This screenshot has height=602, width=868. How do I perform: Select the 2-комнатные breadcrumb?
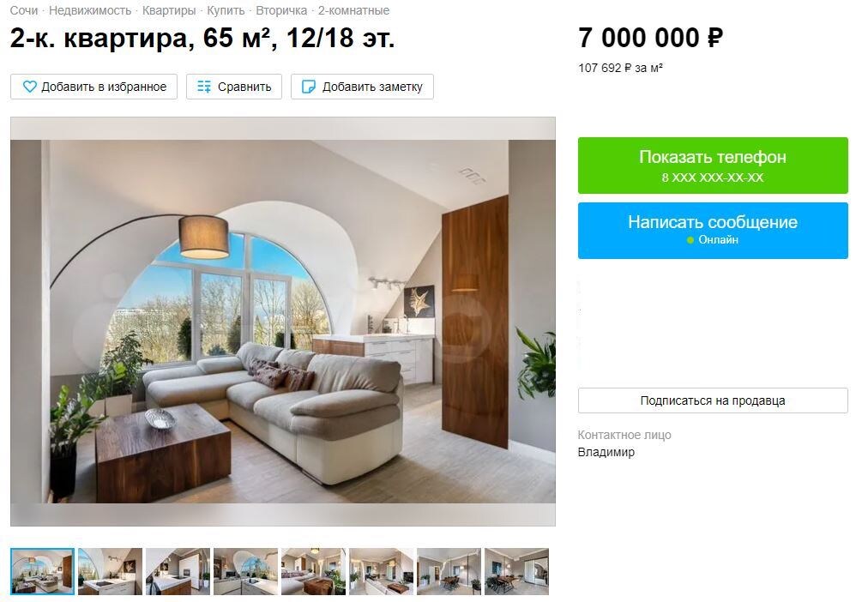coord(353,10)
